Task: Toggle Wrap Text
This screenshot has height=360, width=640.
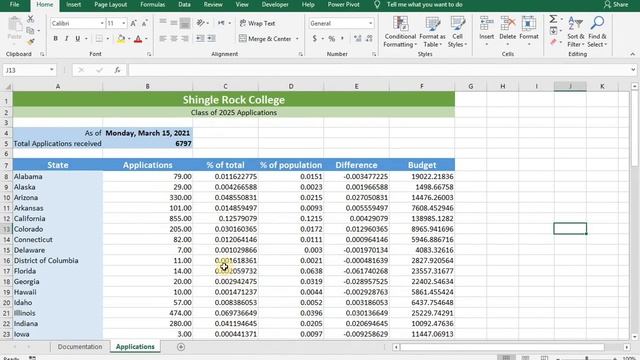Action: [x=257, y=23]
